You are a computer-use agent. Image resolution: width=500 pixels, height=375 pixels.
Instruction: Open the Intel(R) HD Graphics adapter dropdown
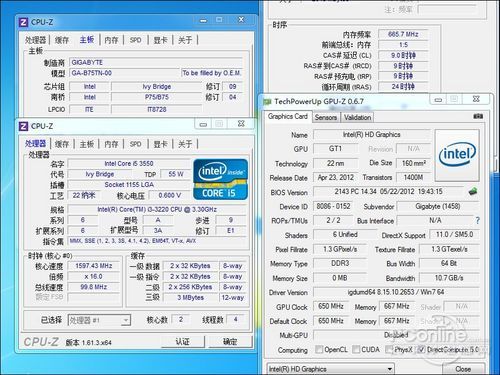coord(331,369)
